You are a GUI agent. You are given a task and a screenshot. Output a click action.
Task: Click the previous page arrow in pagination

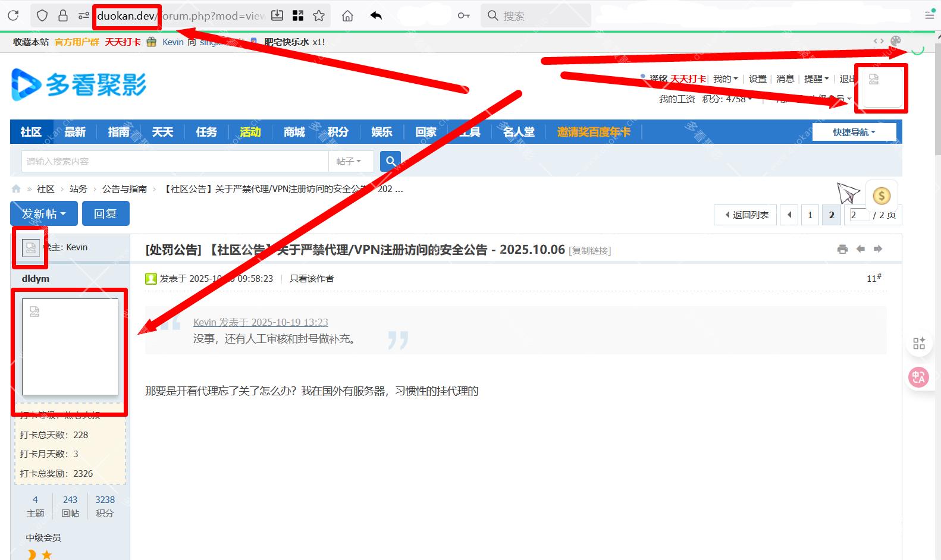(789, 215)
